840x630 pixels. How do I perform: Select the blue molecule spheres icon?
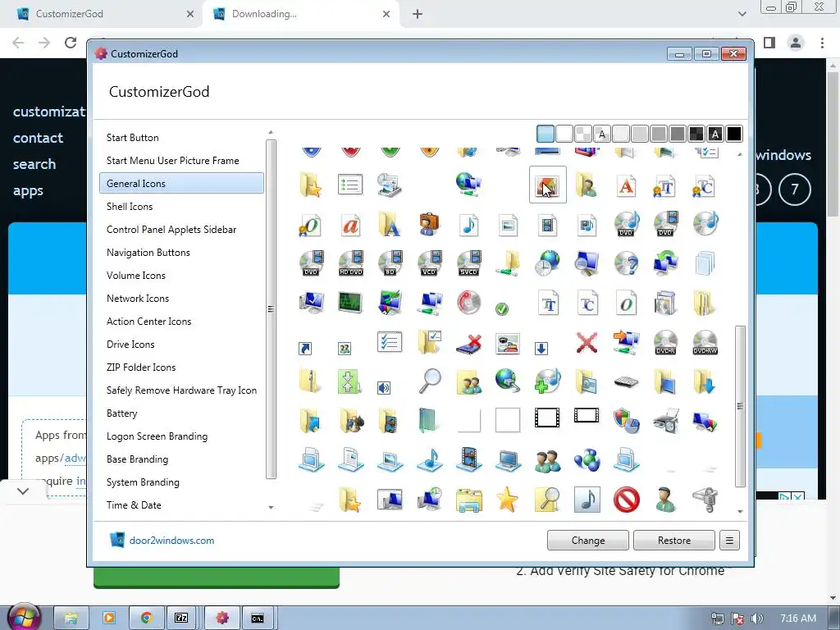tap(587, 461)
